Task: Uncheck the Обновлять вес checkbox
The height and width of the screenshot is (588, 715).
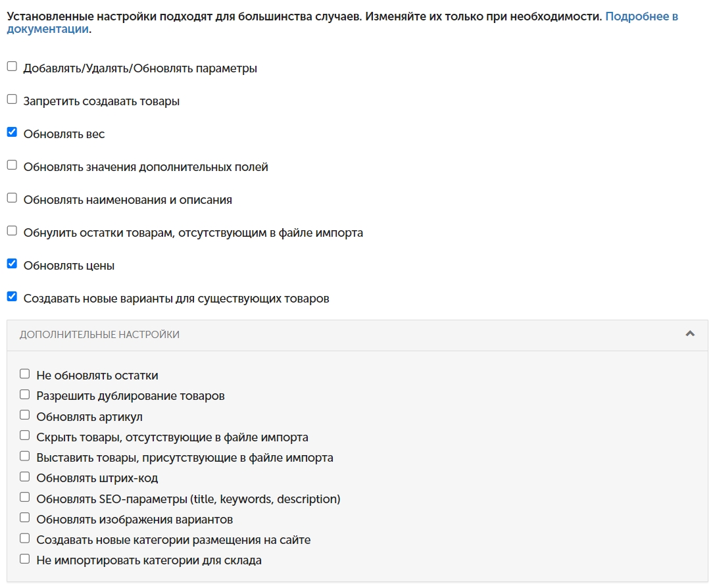Action: click(x=12, y=132)
